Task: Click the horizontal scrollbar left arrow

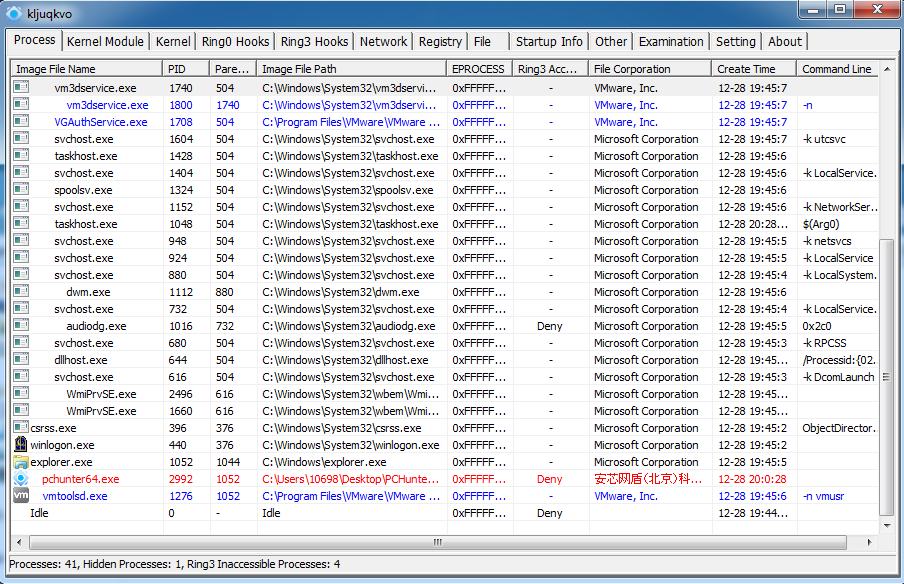Action: click(x=19, y=542)
